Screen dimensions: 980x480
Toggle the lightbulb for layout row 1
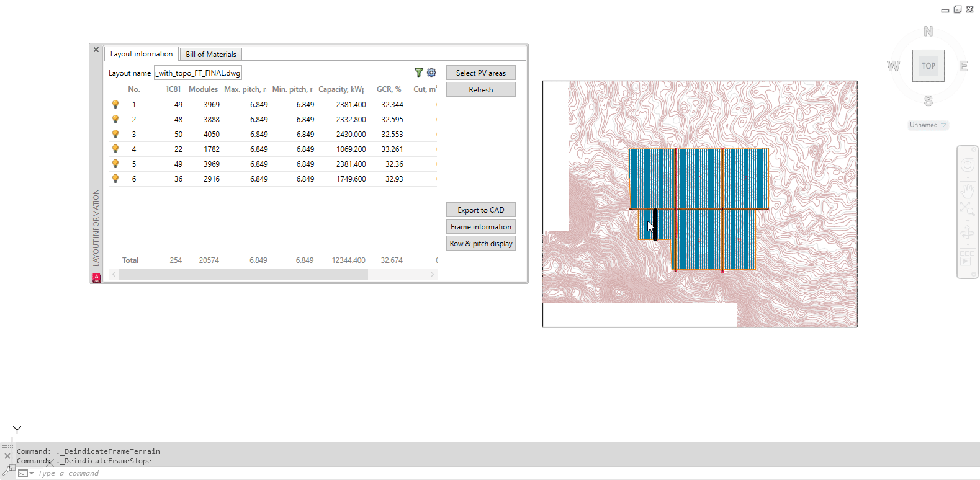pyautogui.click(x=115, y=104)
